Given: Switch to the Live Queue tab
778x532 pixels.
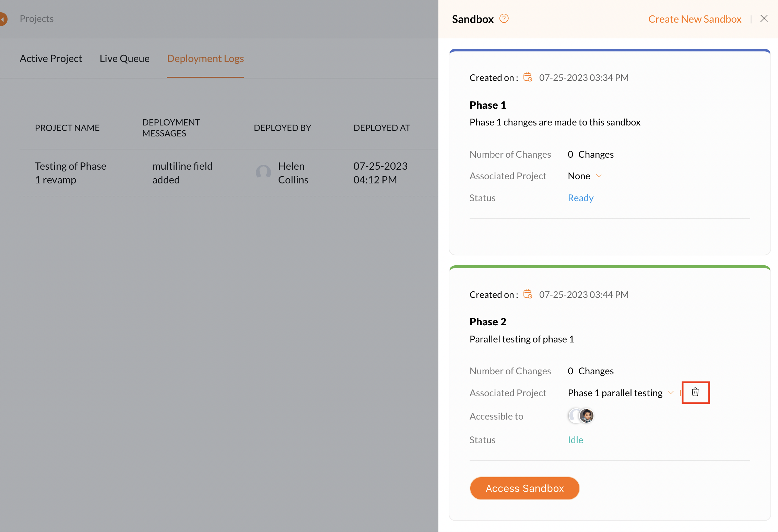Looking at the screenshot, I should (125, 59).
